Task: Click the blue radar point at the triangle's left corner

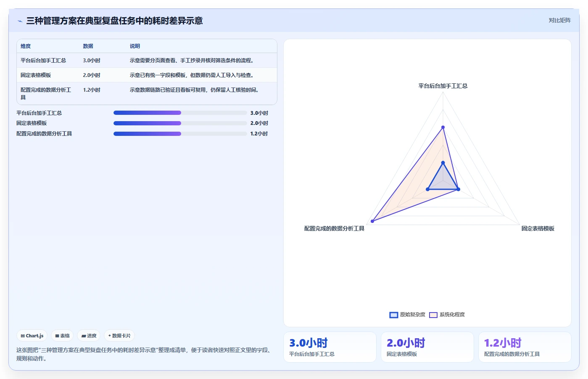Action: (427, 189)
